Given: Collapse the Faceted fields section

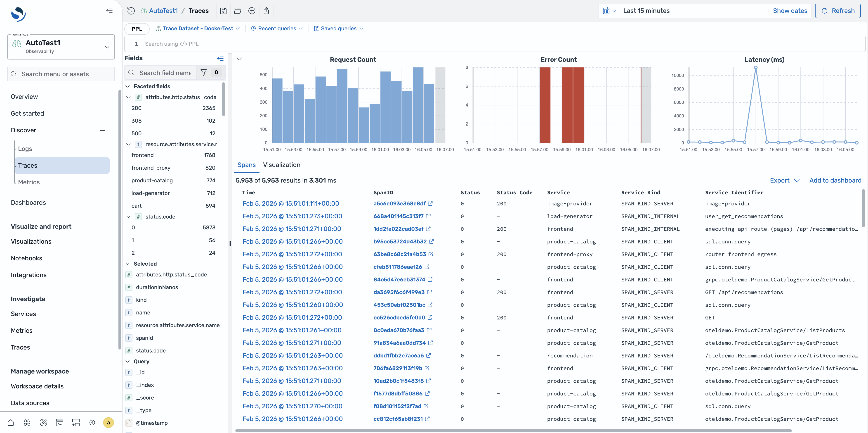Looking at the screenshot, I should [128, 86].
